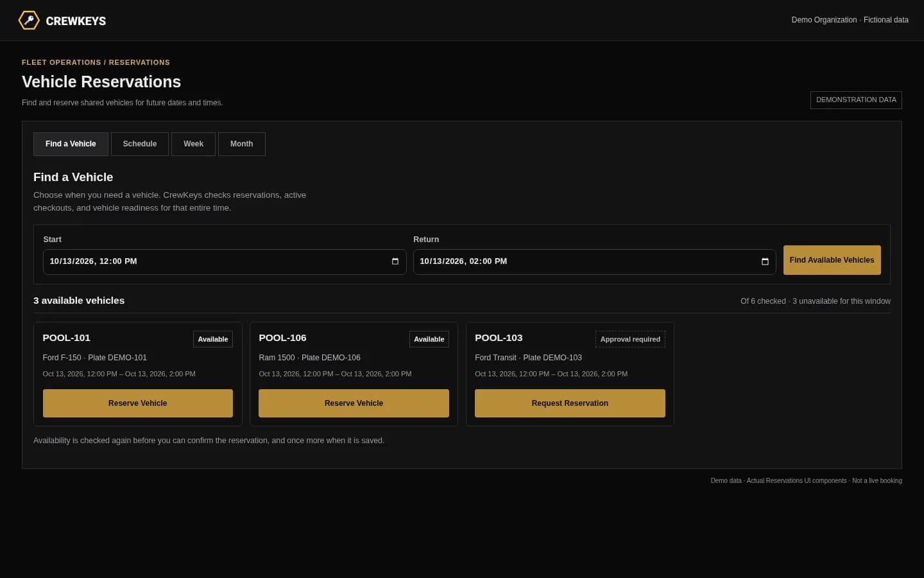The width and height of the screenshot is (924, 578).
Task: Click the Approval required badge on POOL-103
Action: pos(630,339)
